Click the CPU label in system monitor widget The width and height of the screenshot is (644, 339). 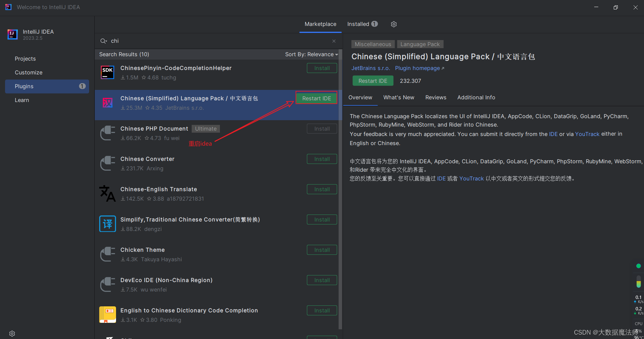(x=638, y=324)
